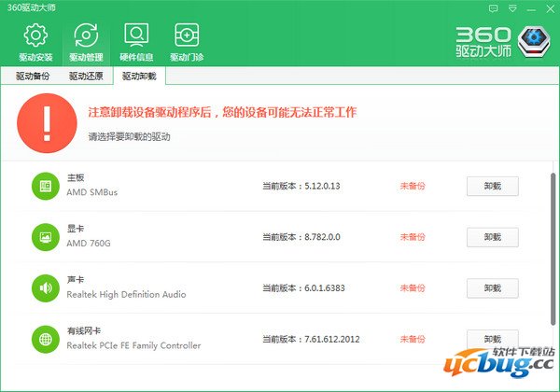This screenshot has width=560, height=392.
Task: Click the 360驱动大师 logo
Action: coord(503,42)
